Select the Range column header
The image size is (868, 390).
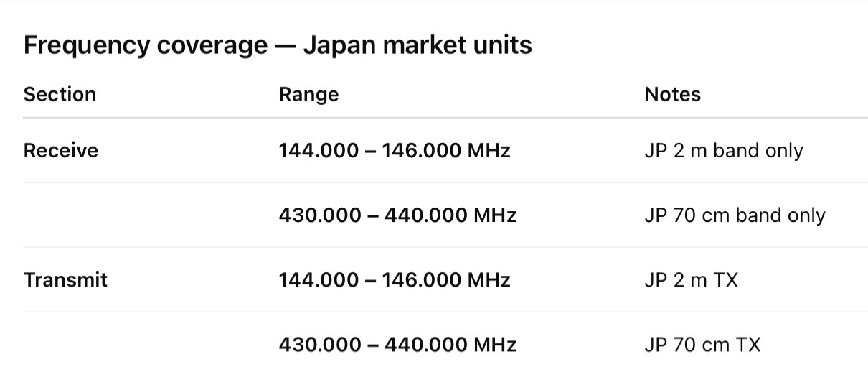point(308,95)
